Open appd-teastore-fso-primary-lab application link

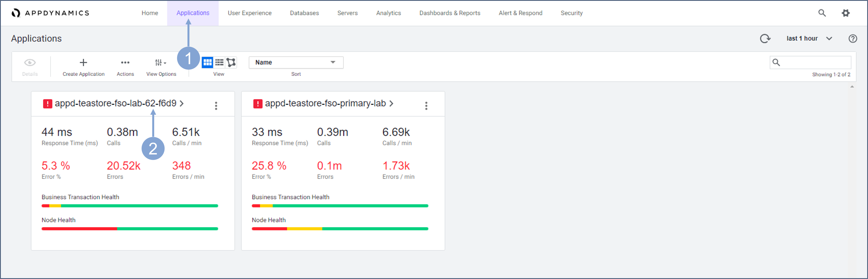click(x=325, y=103)
